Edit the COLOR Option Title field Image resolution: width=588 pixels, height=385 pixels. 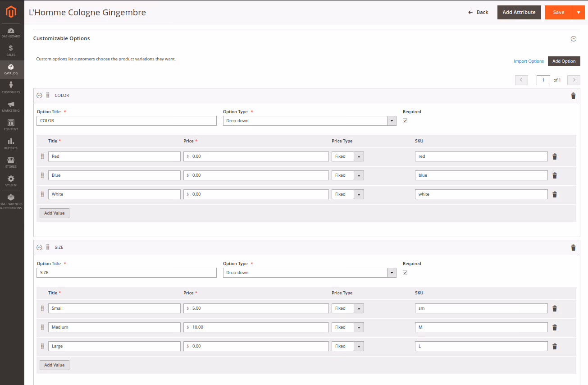pyautogui.click(x=127, y=121)
